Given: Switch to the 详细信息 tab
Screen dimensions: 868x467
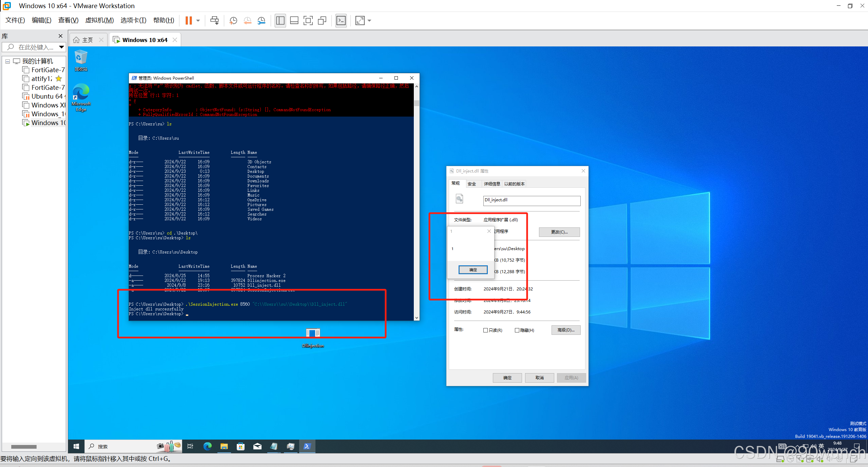Looking at the screenshot, I should pyautogui.click(x=491, y=184).
